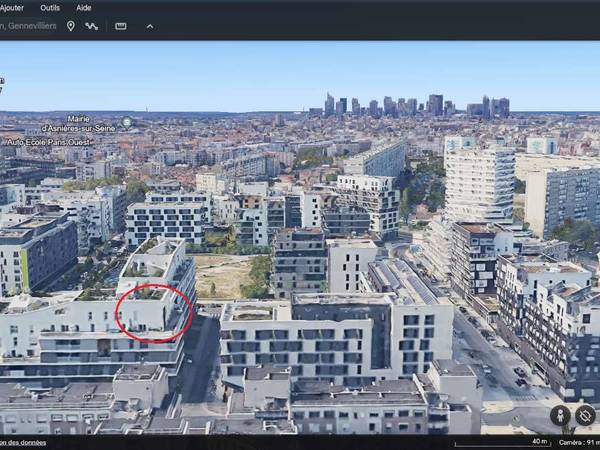Toggle the 3D view rotation button

coord(585,415)
